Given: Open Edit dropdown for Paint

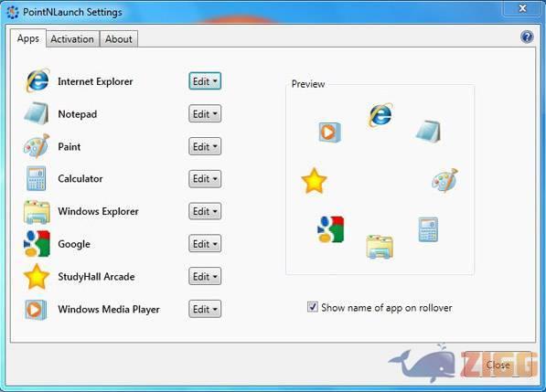Looking at the screenshot, I should pos(205,146).
